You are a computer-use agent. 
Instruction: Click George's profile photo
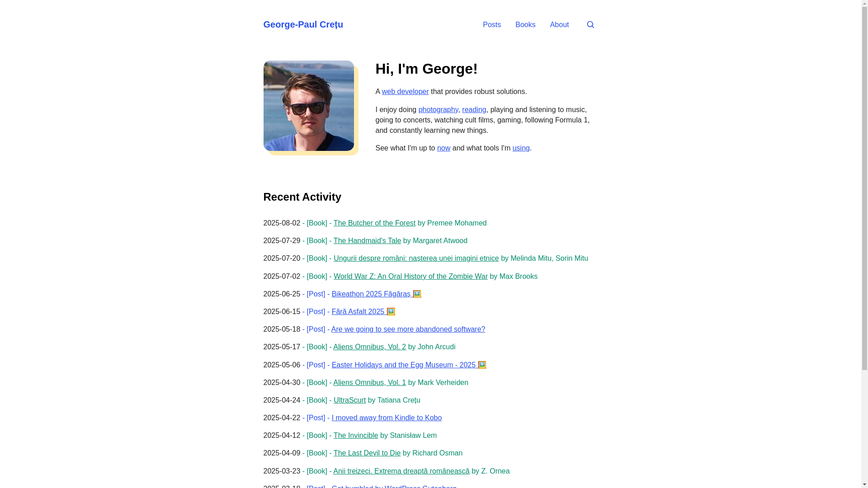tap(308, 106)
